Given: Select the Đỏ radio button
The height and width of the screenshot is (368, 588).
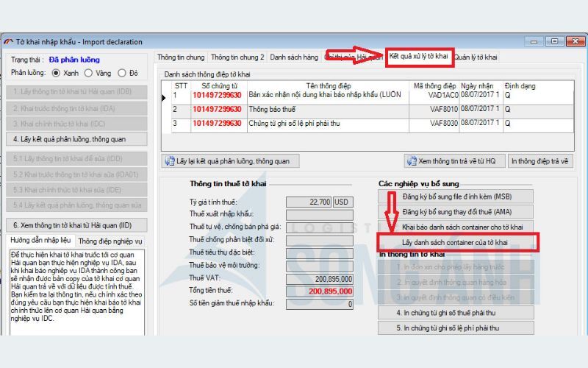Looking at the screenshot, I should 122,73.
